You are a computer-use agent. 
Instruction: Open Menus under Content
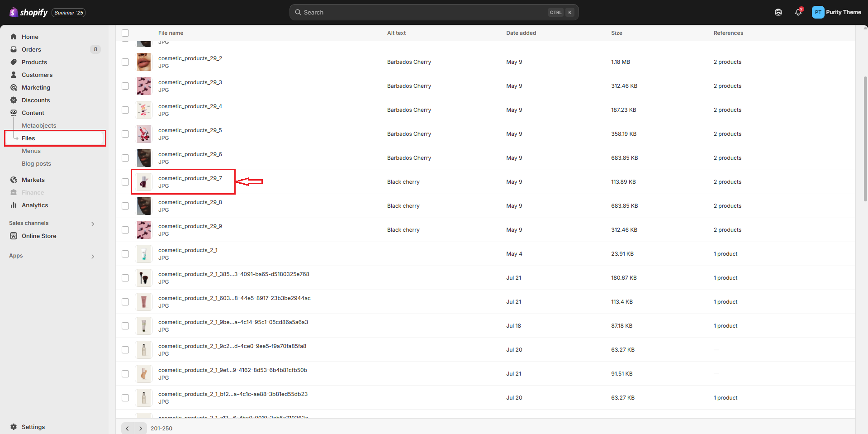tap(31, 151)
